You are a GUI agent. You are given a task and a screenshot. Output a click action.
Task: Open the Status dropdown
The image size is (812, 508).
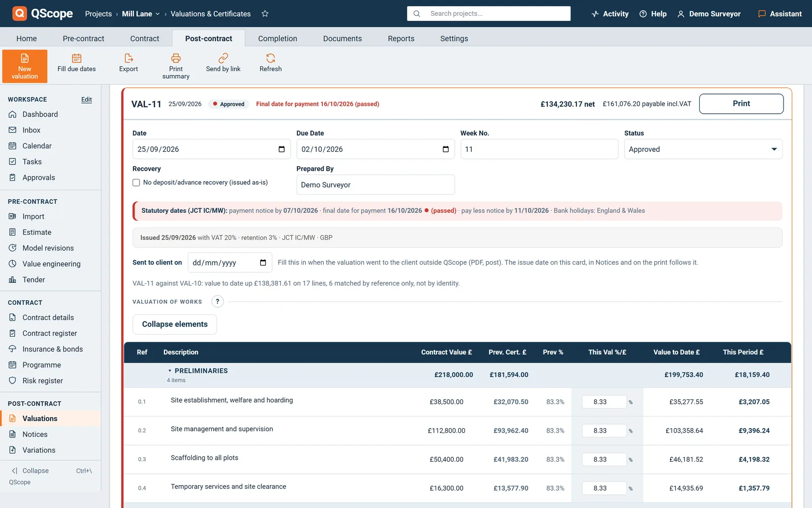point(703,149)
